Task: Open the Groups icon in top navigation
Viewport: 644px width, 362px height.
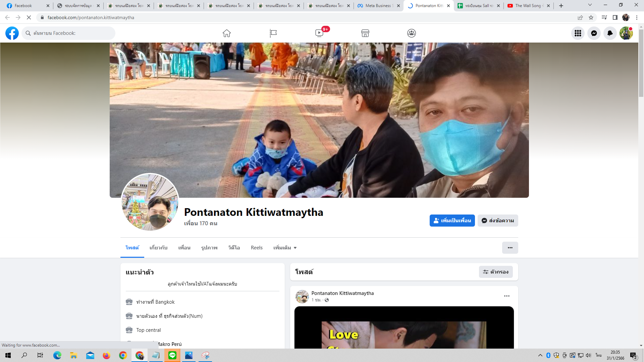Action: (x=412, y=33)
